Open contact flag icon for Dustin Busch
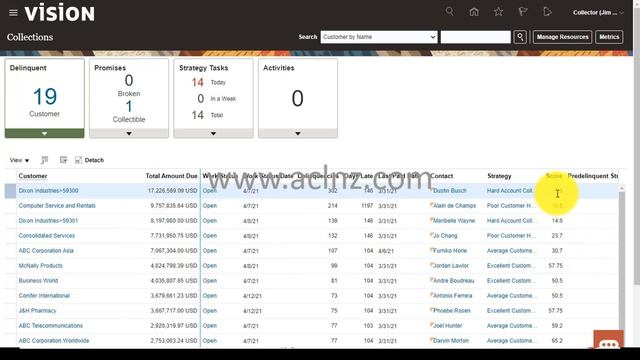The height and width of the screenshot is (360, 640). (431, 190)
